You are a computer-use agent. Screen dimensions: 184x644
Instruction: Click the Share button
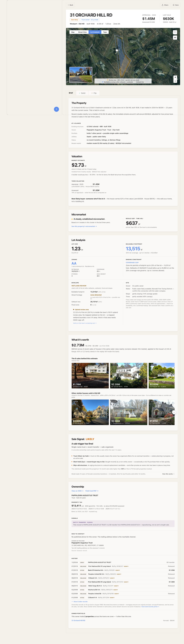coord(165,5)
